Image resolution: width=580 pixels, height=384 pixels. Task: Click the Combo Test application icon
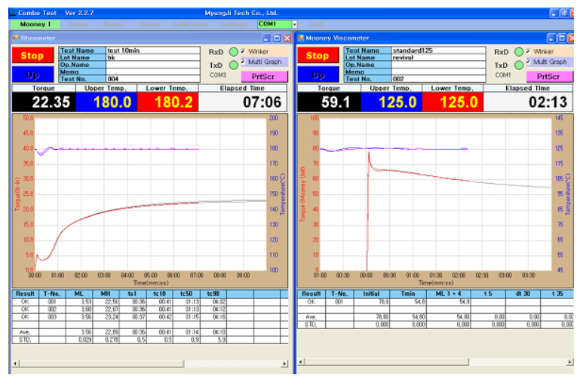pos(13,13)
